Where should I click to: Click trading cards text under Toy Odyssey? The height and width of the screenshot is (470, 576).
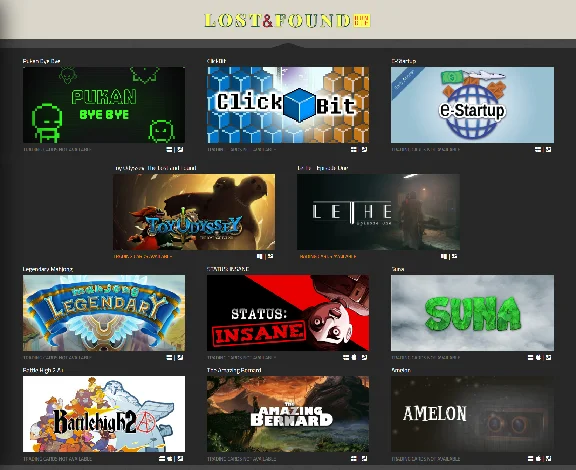point(143,256)
